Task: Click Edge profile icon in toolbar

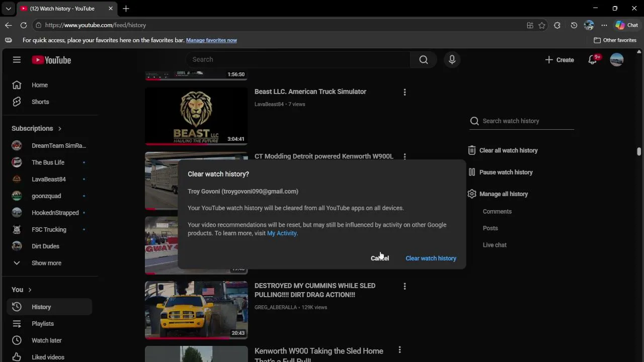Action: [589, 25]
